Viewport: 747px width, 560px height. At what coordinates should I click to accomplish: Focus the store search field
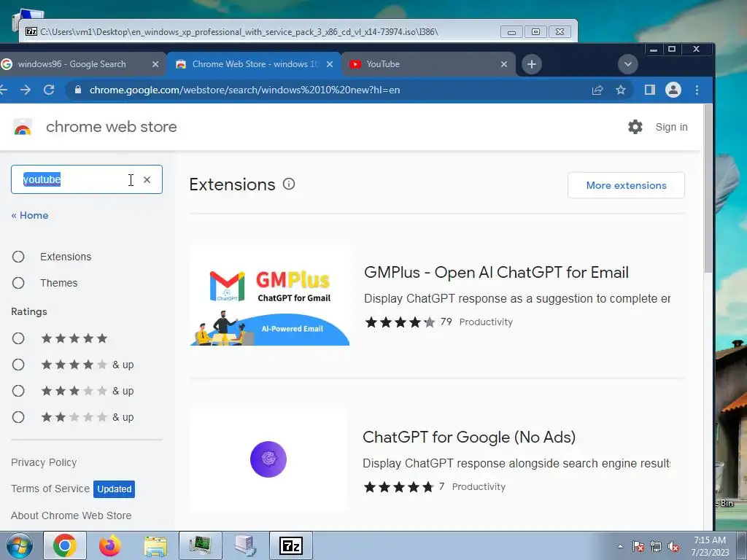[87, 179]
